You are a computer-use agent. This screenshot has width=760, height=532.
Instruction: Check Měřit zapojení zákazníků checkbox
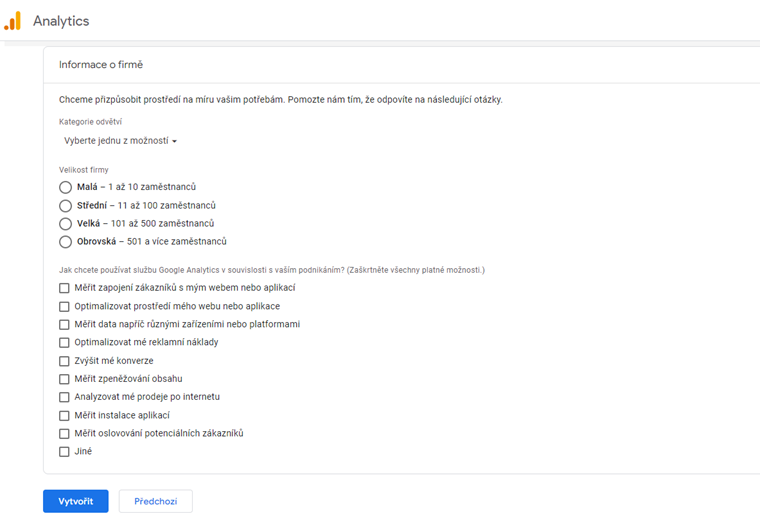64,288
